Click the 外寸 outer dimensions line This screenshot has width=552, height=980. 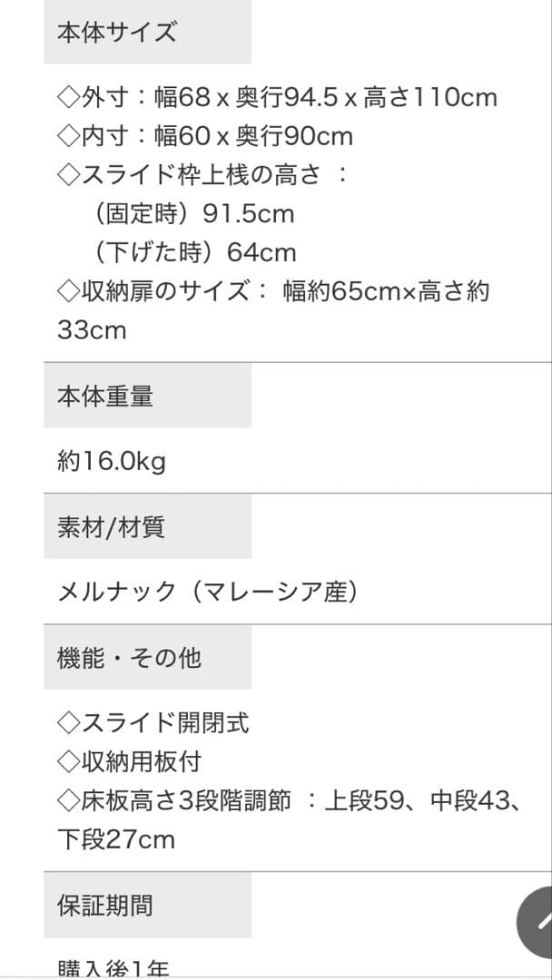(277, 97)
